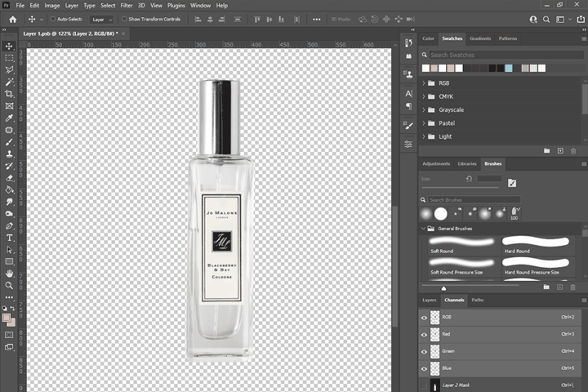Hide the Red channel eye icon
Viewport: 588px width, 392px height.
(424, 335)
